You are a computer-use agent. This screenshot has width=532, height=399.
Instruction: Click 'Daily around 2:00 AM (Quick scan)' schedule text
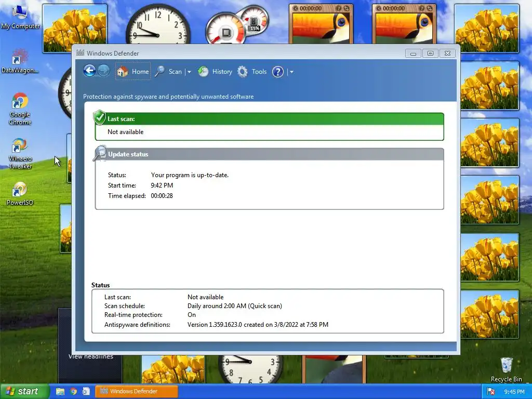[x=235, y=305]
